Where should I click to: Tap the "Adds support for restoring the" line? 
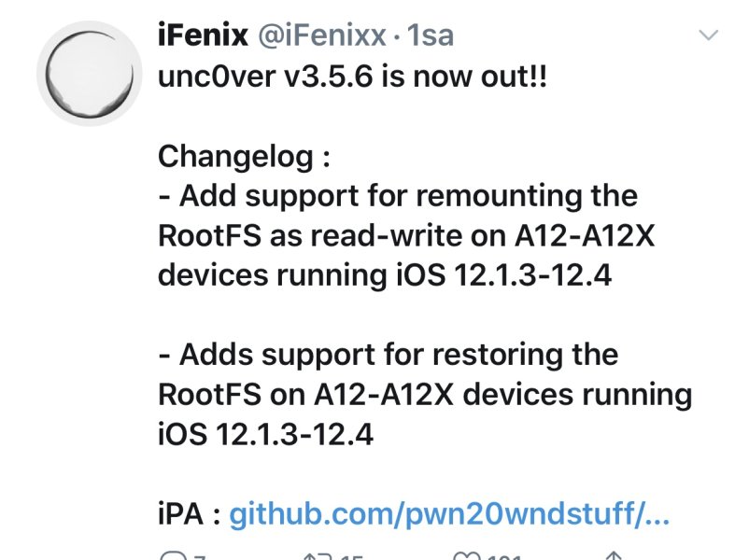pyautogui.click(x=389, y=355)
